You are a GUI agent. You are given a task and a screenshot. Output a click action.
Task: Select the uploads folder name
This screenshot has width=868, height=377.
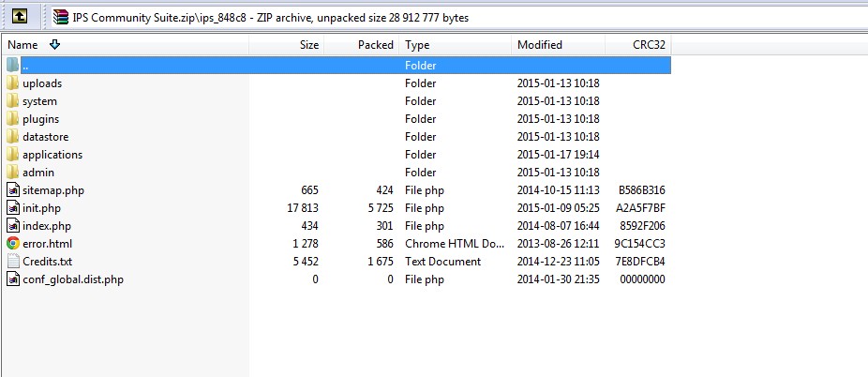42,83
